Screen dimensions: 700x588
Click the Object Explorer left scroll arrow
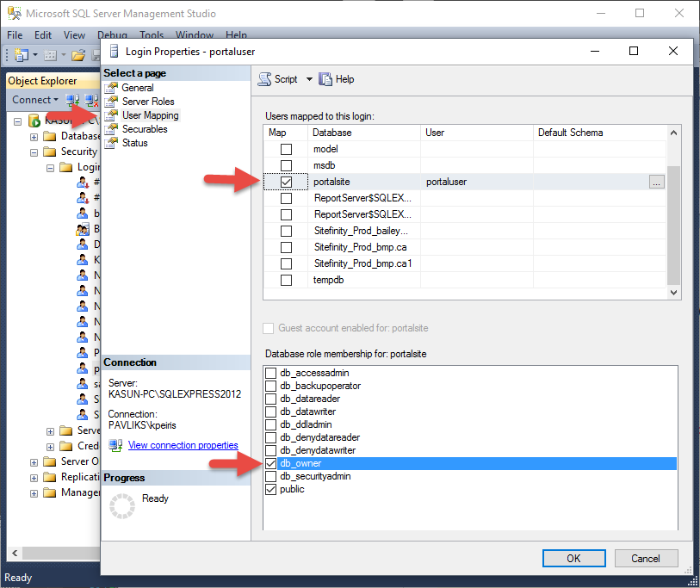coord(15,554)
